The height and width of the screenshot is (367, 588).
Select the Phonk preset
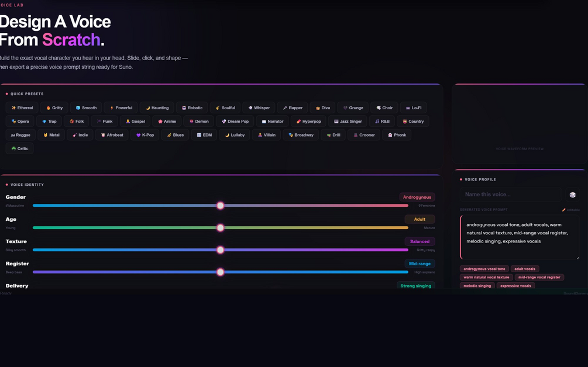tap(397, 135)
